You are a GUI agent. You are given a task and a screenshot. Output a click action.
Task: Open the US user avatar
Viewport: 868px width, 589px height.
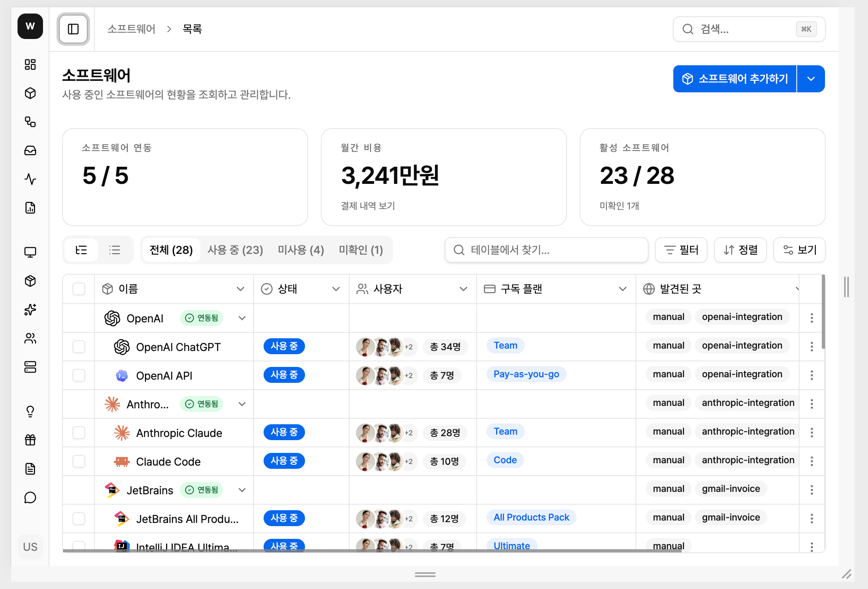30,547
